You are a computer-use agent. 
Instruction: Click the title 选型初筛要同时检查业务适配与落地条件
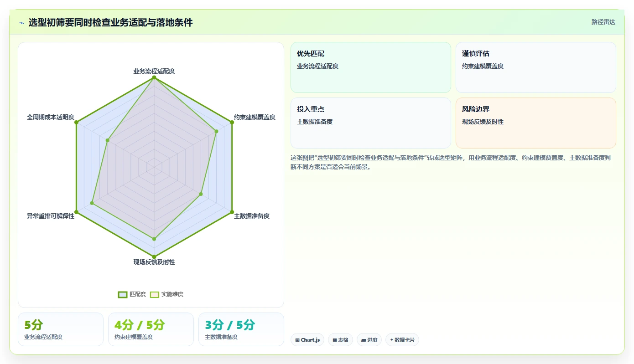[x=111, y=22]
